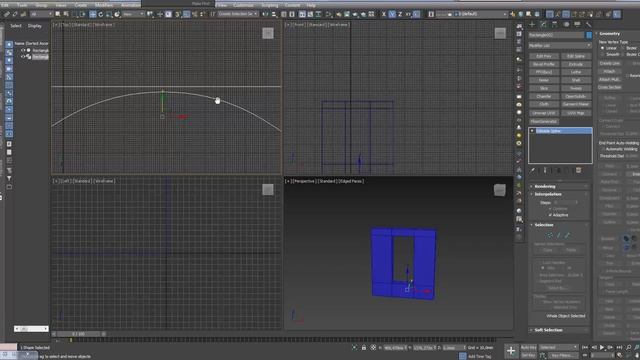Click the Mirror tool icon
Screen dimensions: 640x360
(265, 14)
